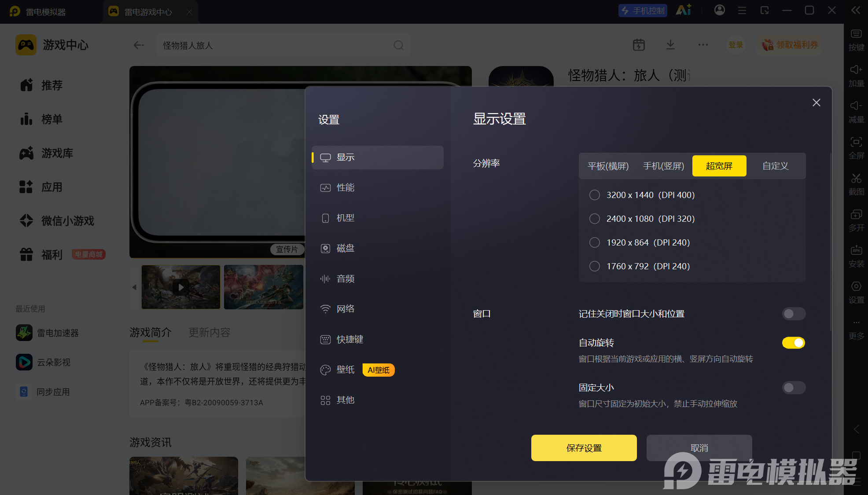Open the user account avatar icon
This screenshot has height=495, width=868.
click(720, 10)
